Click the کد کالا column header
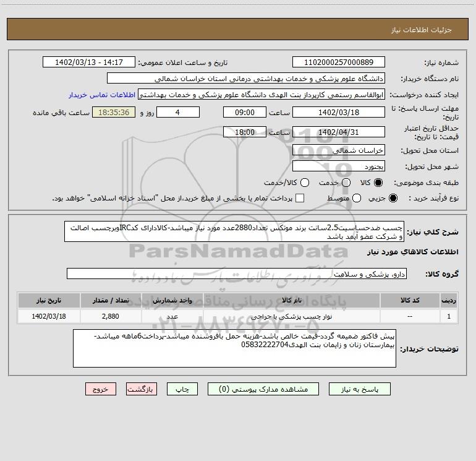476x461 pixels. click(410, 300)
